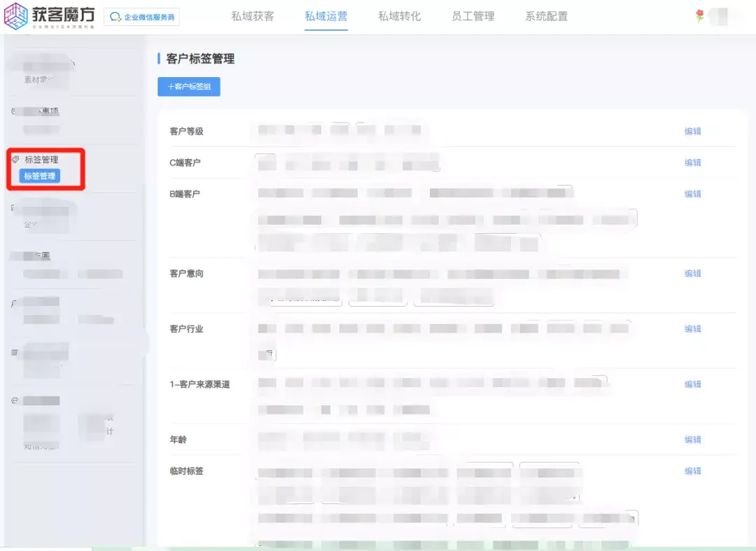The width and height of the screenshot is (756, 551).
Task: Select the 私域运营 tab
Action: (325, 16)
